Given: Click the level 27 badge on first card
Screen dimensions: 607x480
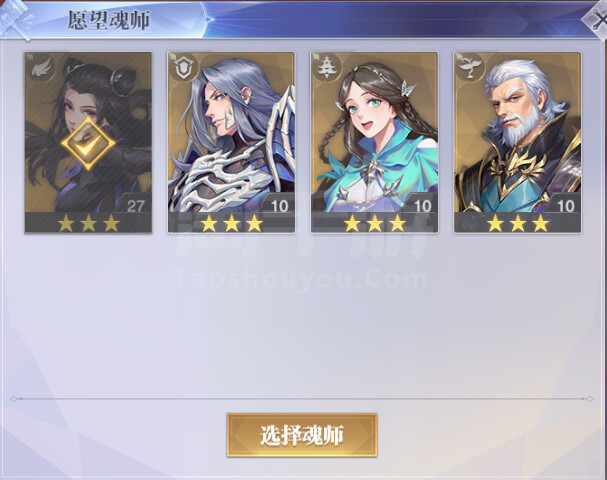Looking at the screenshot, I should coord(135,205).
